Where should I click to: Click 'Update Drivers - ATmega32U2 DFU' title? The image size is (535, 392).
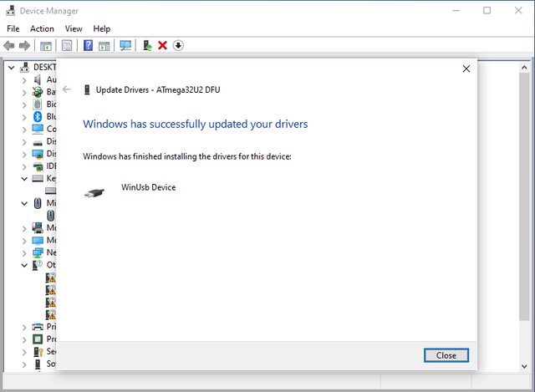(x=158, y=89)
